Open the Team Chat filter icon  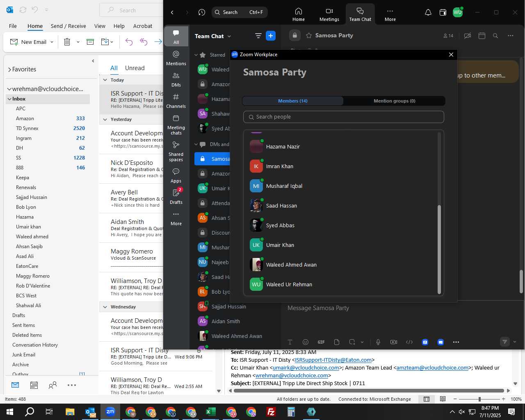pos(258,36)
